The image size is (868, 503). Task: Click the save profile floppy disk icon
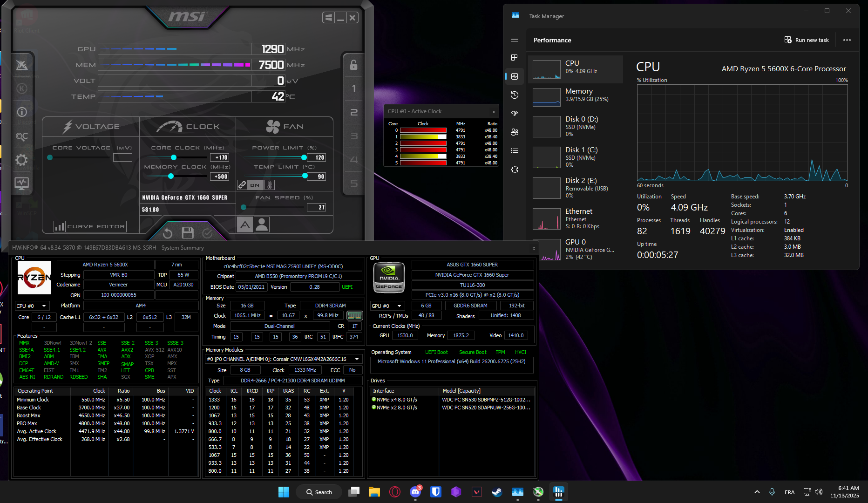coord(188,233)
